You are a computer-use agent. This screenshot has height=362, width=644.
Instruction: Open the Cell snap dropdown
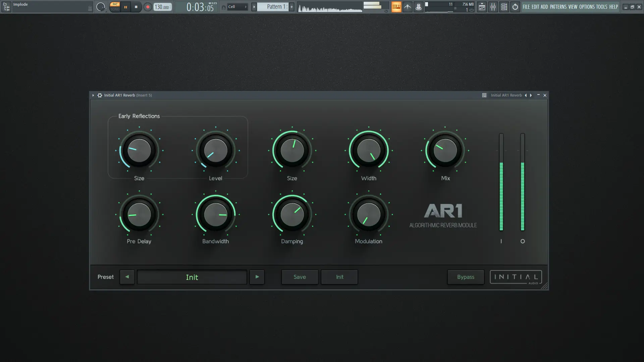(237, 7)
